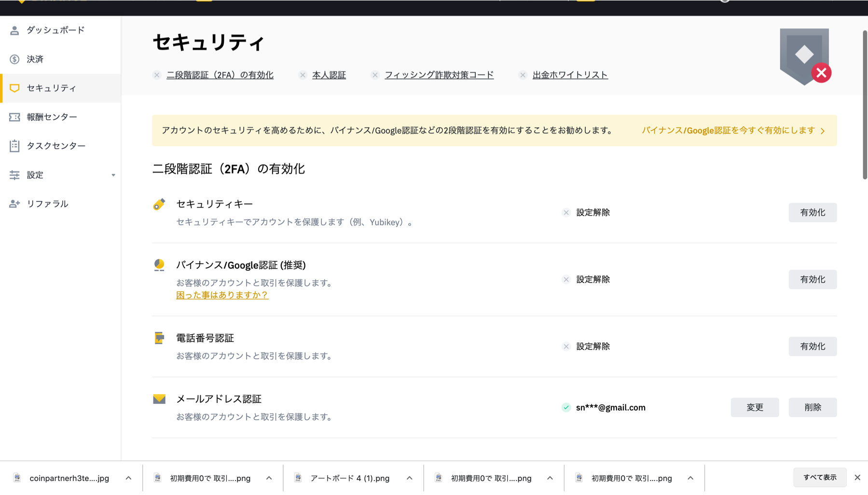Screen dimensions: 868x495
Task: Open menu for アートボード 4 (1).png download
Action: 409,478
